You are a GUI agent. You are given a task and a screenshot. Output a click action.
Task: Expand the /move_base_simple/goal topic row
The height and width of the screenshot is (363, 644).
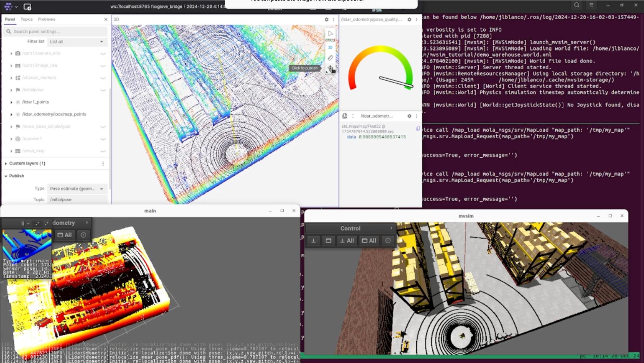(11, 127)
